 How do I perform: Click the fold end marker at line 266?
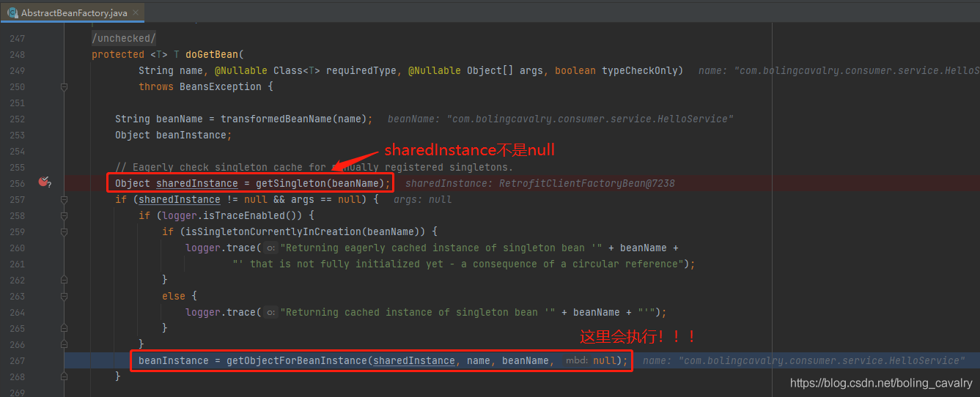(65, 344)
